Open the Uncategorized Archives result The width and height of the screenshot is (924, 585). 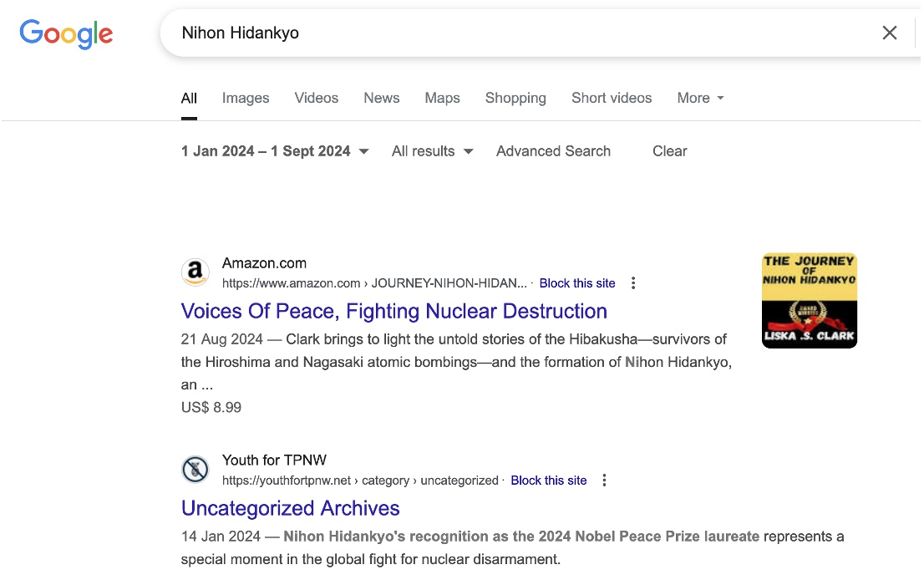[x=290, y=508]
